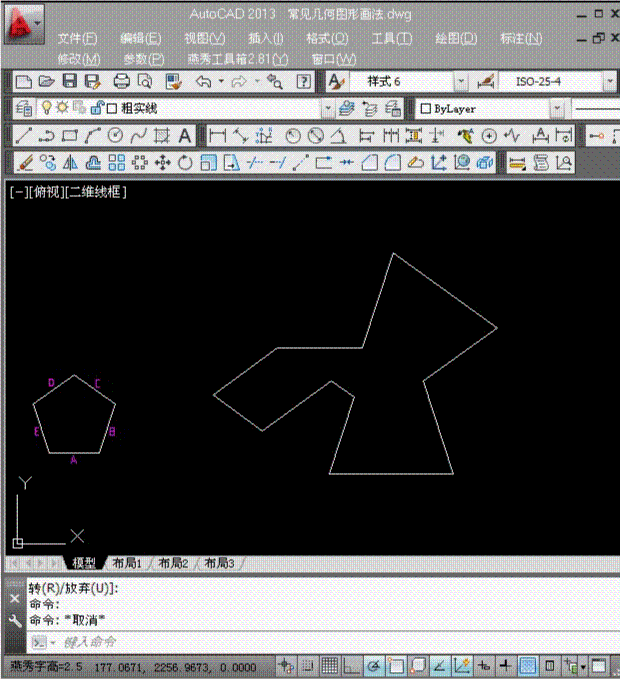Select the Chamfer tool
The height and width of the screenshot is (680, 620).
click(x=369, y=163)
